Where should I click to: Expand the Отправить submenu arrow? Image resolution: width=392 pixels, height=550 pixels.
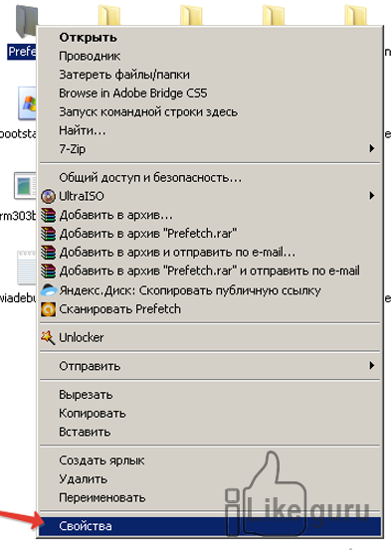[x=372, y=365]
